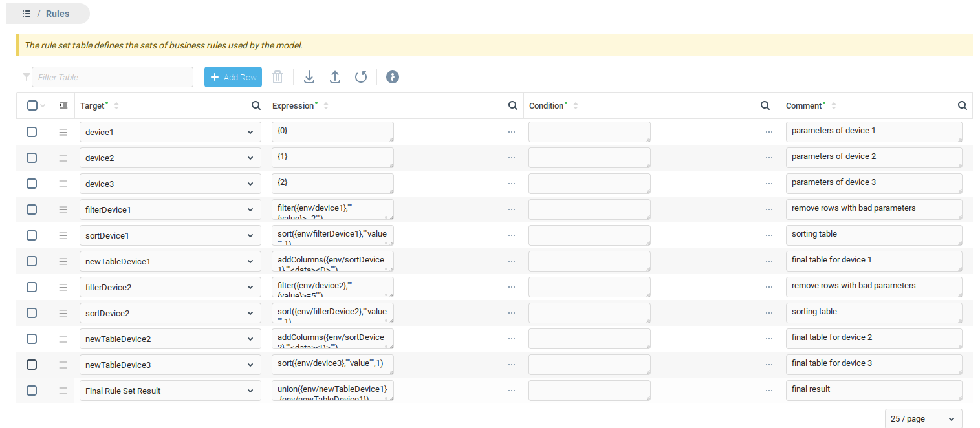This screenshot has height=428, width=980.
Task: Open the device2 target dropdown
Action: pyautogui.click(x=250, y=158)
